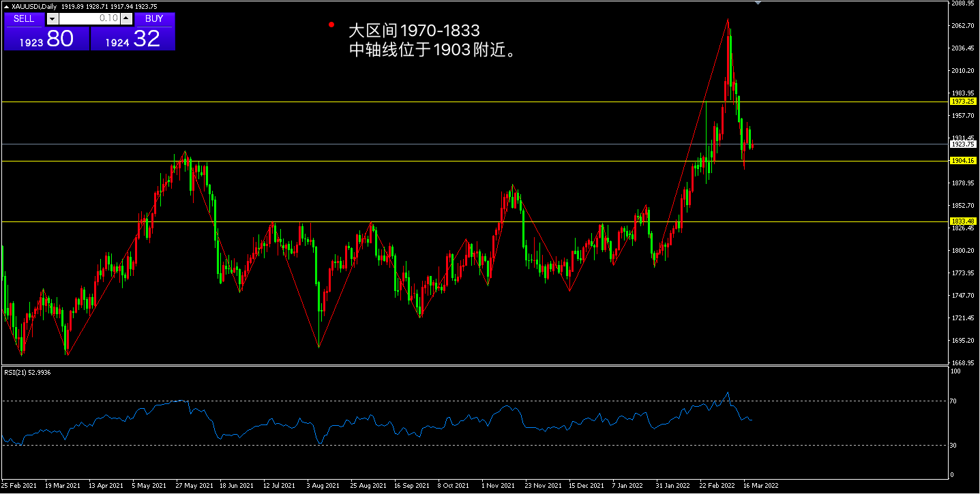Click the 16 Mar 2022 date label

760,487
